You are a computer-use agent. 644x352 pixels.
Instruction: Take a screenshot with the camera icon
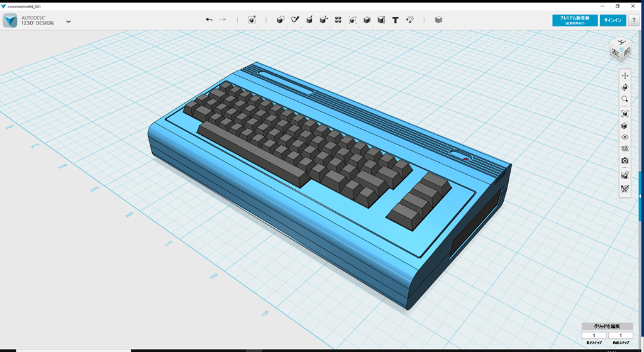625,161
